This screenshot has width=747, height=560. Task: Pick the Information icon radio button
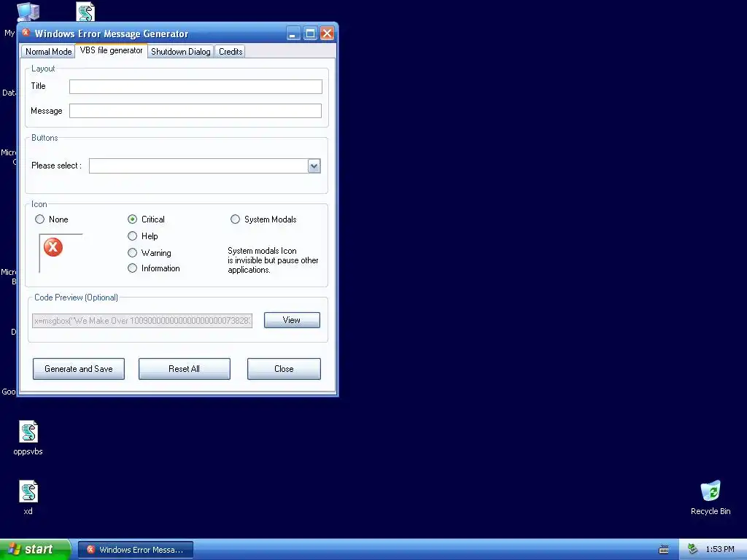click(133, 268)
